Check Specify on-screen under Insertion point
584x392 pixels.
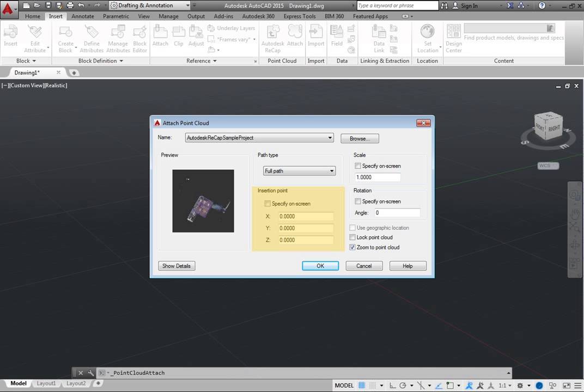[x=267, y=204]
